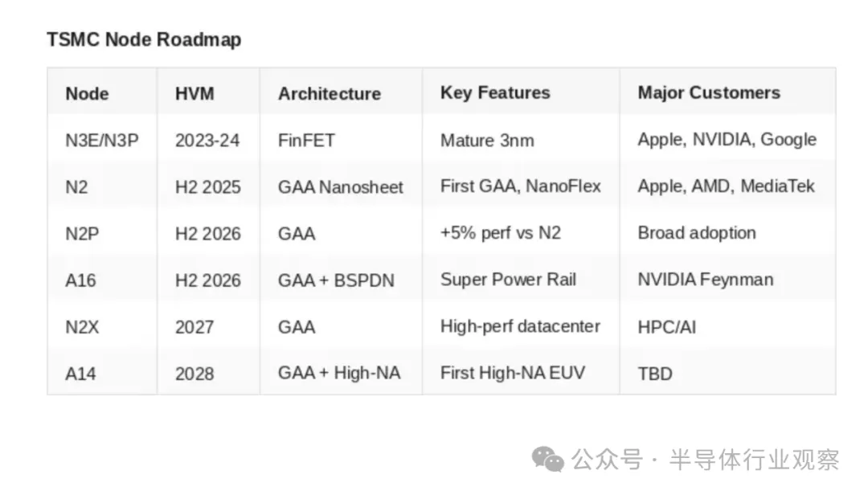This screenshot has height=495, width=868.
Task: Select the +5% perf vs N2 cell
Action: (501, 233)
